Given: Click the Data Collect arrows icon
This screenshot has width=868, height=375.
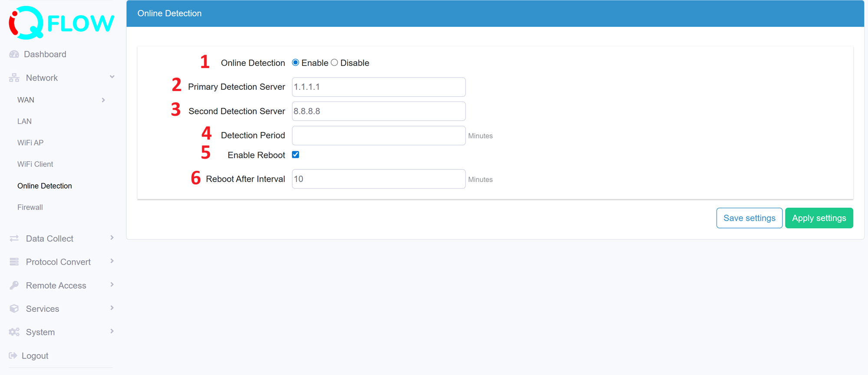Looking at the screenshot, I should [x=14, y=238].
